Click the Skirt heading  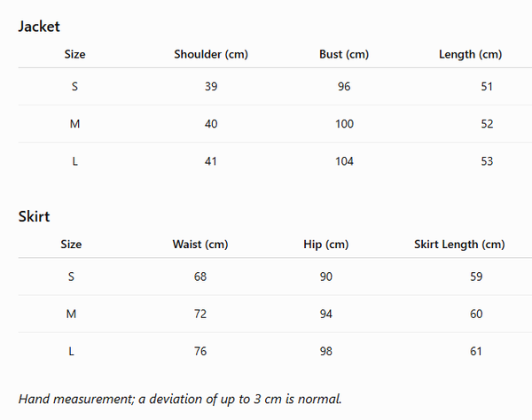(x=34, y=216)
